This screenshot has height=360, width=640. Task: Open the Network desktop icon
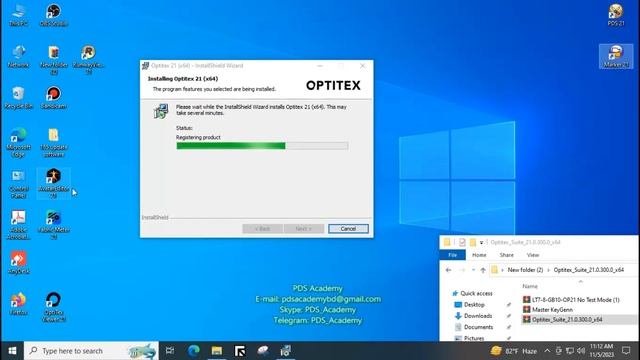[18, 56]
